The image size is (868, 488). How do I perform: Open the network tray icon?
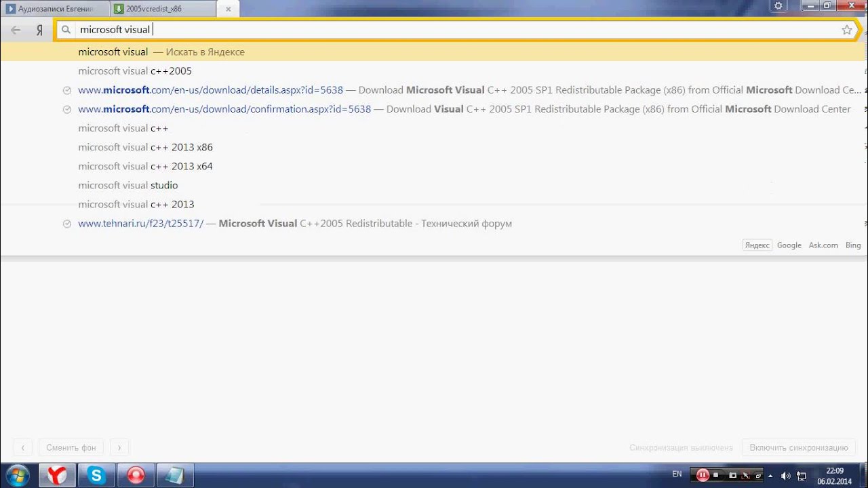(x=802, y=476)
